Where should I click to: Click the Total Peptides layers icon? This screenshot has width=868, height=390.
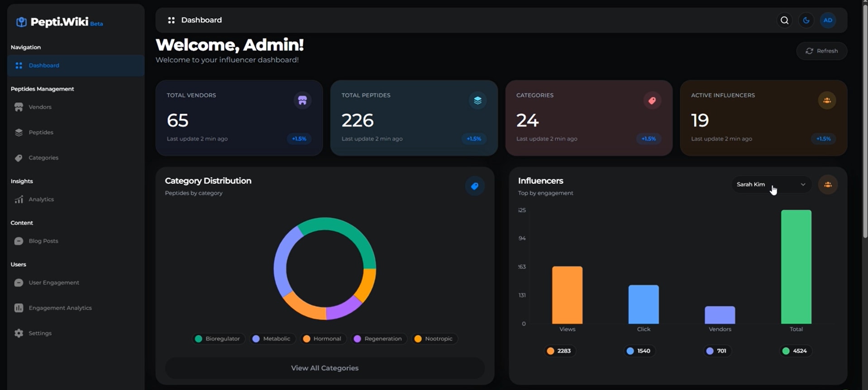pyautogui.click(x=477, y=100)
